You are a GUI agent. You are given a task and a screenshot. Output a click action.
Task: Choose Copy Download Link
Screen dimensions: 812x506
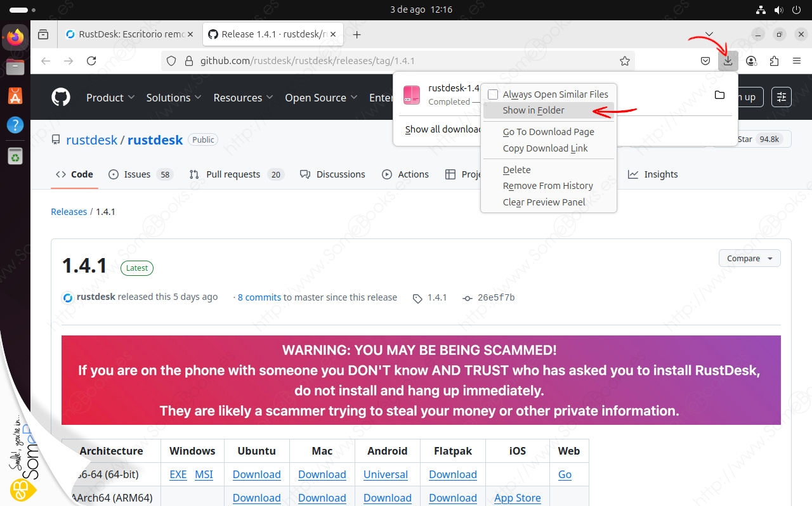pyautogui.click(x=549, y=148)
